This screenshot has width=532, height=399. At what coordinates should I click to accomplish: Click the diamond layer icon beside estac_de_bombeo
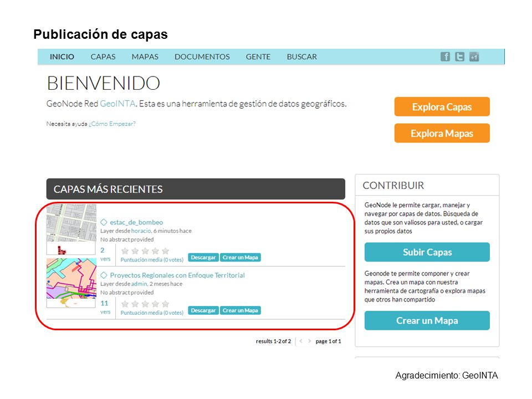[x=104, y=222]
